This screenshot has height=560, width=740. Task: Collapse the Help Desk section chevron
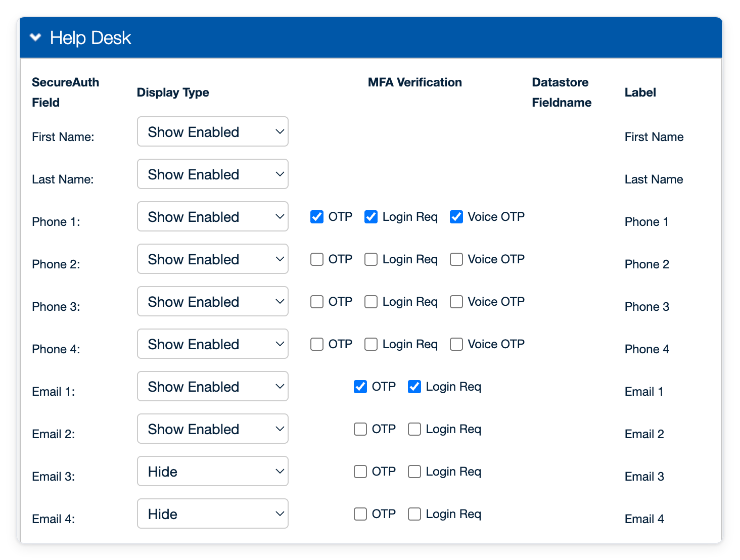point(35,37)
